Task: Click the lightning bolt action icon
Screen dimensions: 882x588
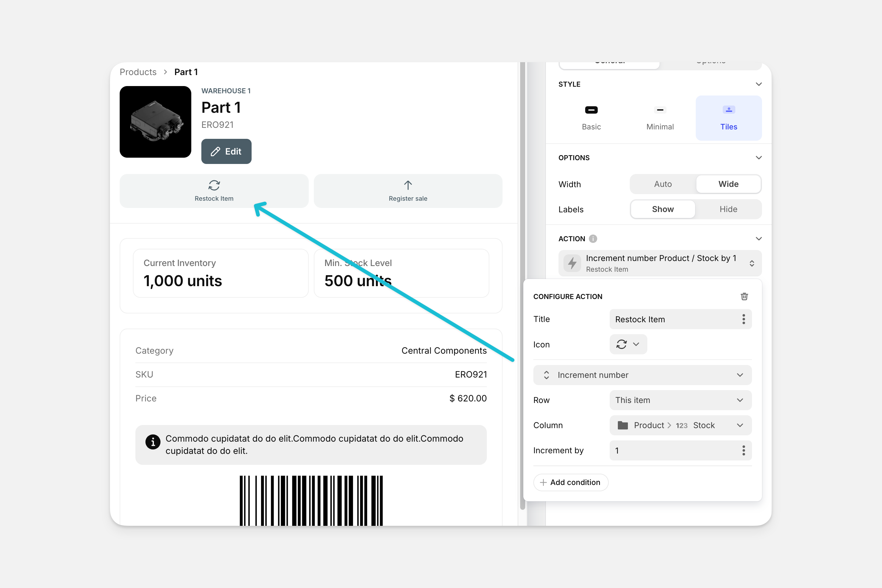Action: (572, 263)
